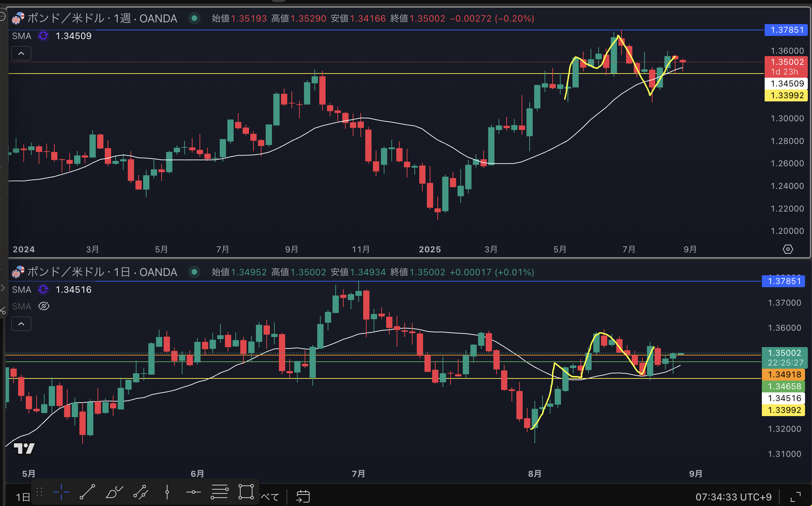Click the すべて range button

pyautogui.click(x=270, y=497)
